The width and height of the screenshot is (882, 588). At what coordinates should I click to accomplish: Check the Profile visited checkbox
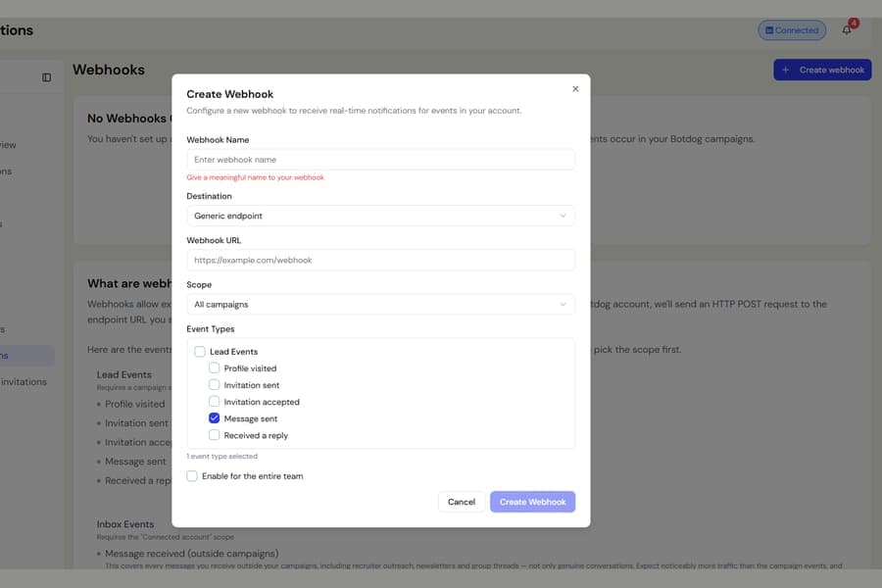(x=215, y=368)
